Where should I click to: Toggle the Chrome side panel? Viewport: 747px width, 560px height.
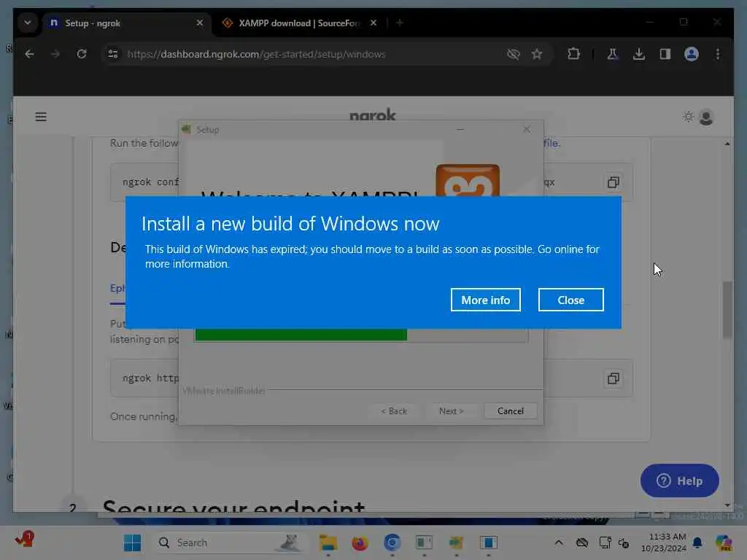[665, 54]
